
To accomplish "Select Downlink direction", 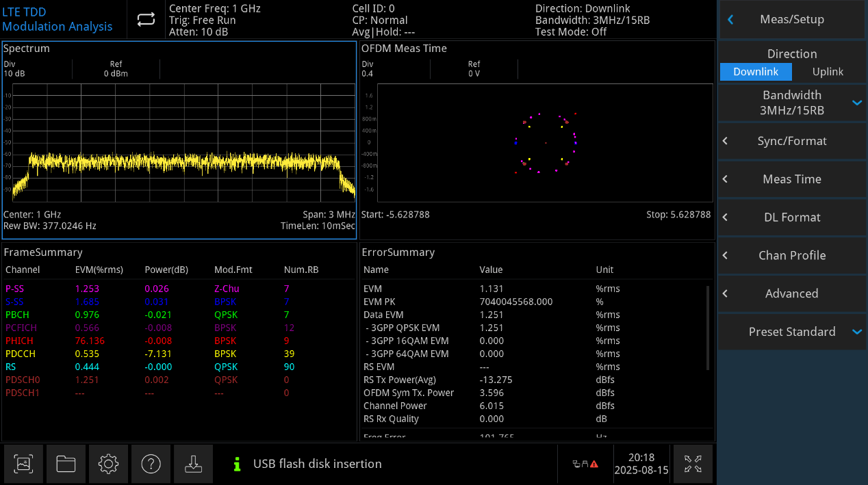I will pos(756,71).
